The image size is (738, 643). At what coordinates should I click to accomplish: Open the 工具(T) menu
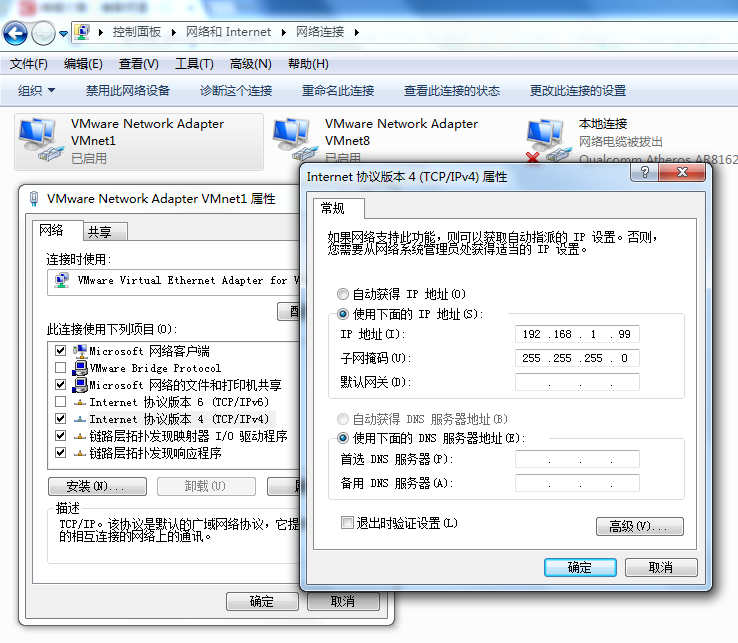[194, 64]
